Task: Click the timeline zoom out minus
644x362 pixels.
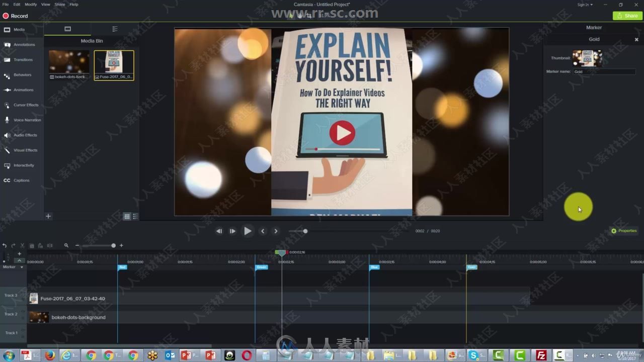Action: pyautogui.click(x=77, y=246)
